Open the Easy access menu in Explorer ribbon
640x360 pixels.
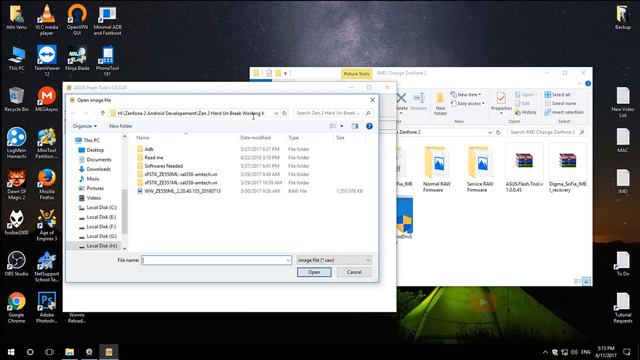468,104
